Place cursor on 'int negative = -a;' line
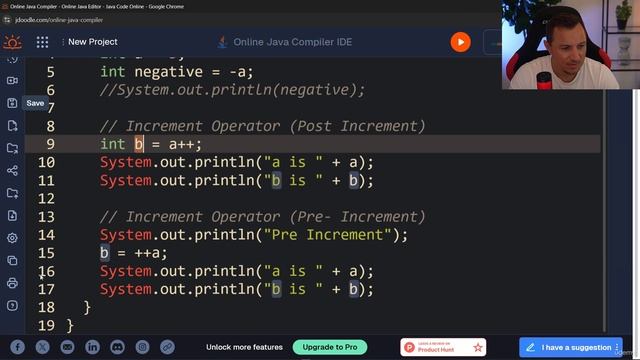640x360 pixels. (x=177, y=72)
